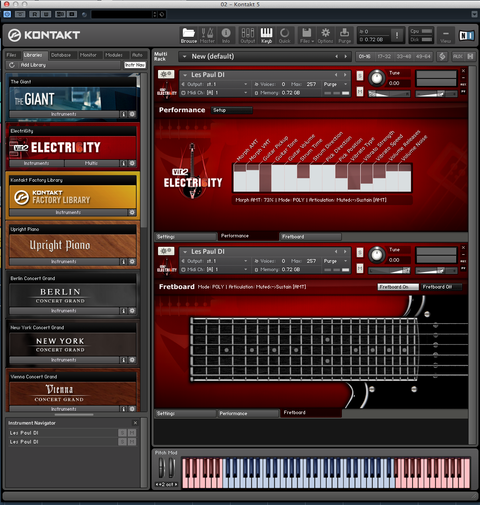The image size is (480, 505).
Task: Open New York Concert Grand settings gear
Action: coord(132,360)
